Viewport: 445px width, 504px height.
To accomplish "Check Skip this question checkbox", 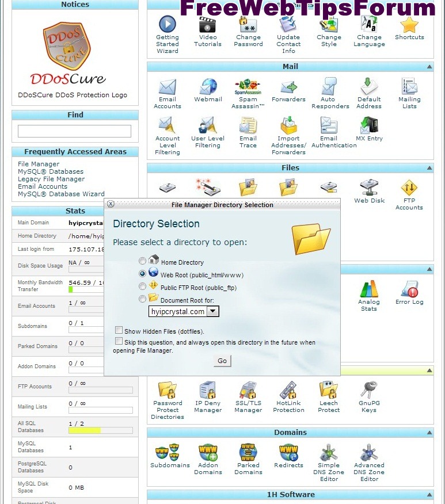I will point(119,341).
